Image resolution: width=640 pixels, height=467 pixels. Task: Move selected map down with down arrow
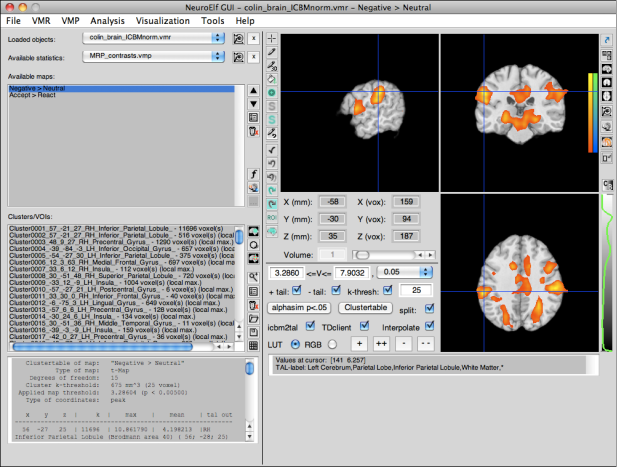pyautogui.click(x=253, y=104)
